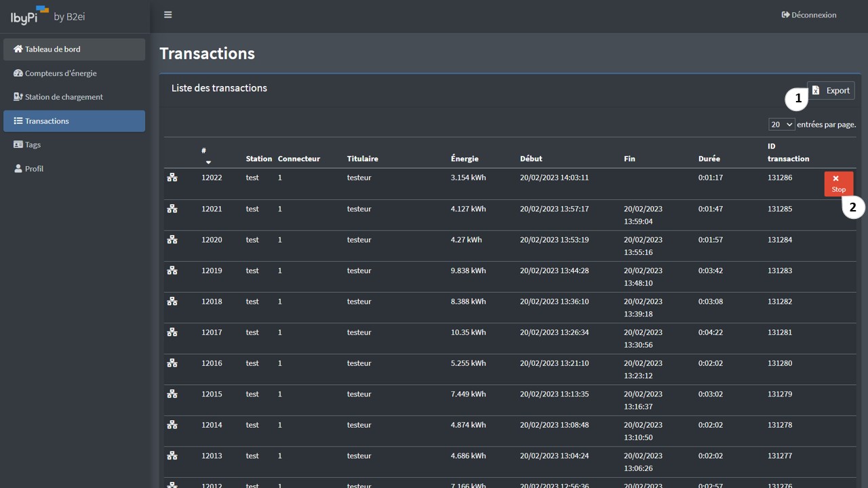Viewport: 868px width, 488px height.
Task: Sort by # column descending arrow
Action: [208, 162]
